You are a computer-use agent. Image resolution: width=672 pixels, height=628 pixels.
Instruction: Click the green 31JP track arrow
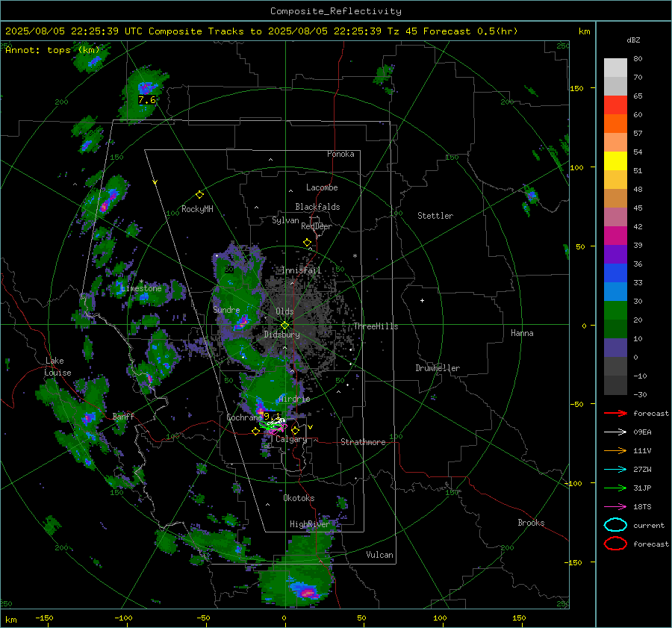pos(615,488)
